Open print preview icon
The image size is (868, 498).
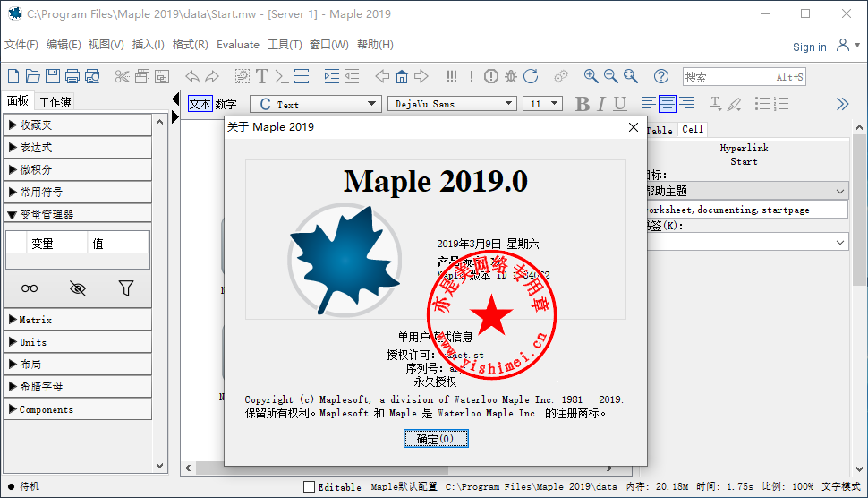(92, 76)
